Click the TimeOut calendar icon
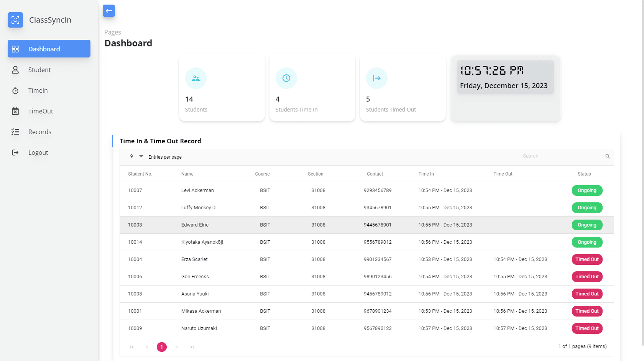Viewport: 644px width, 361px height. [15, 111]
